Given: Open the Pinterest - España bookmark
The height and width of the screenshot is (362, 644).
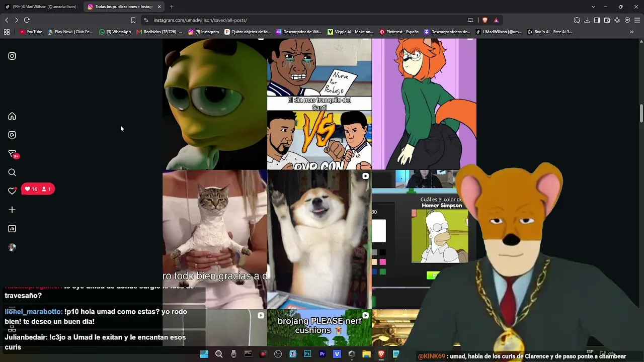Looking at the screenshot, I should click(399, 32).
